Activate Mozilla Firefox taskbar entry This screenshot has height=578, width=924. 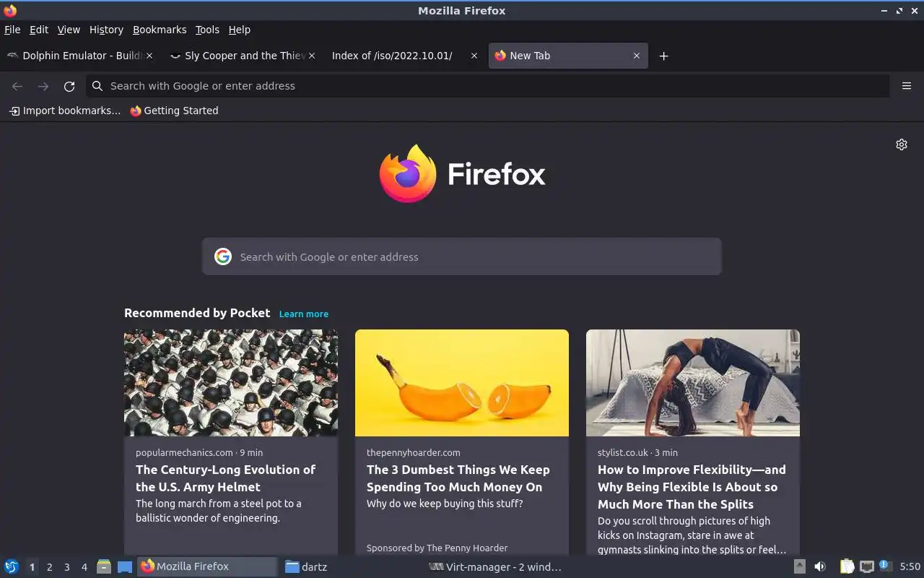[207, 566]
